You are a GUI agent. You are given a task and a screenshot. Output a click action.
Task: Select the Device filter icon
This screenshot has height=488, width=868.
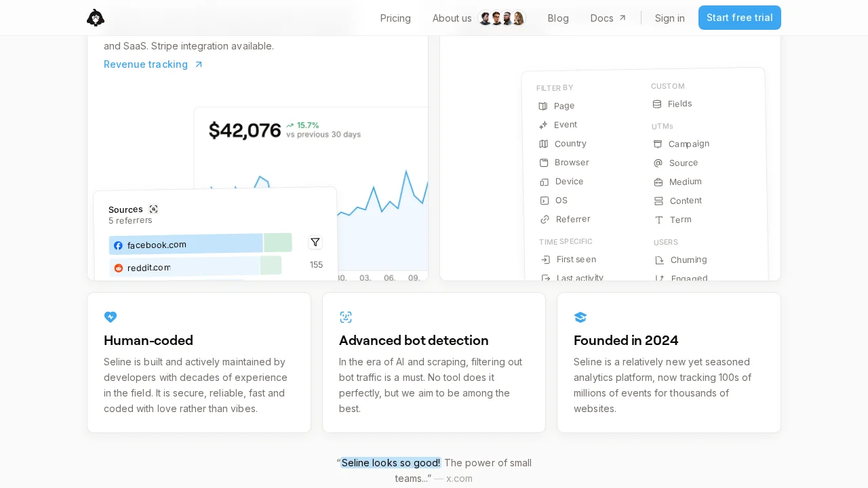pyautogui.click(x=543, y=182)
